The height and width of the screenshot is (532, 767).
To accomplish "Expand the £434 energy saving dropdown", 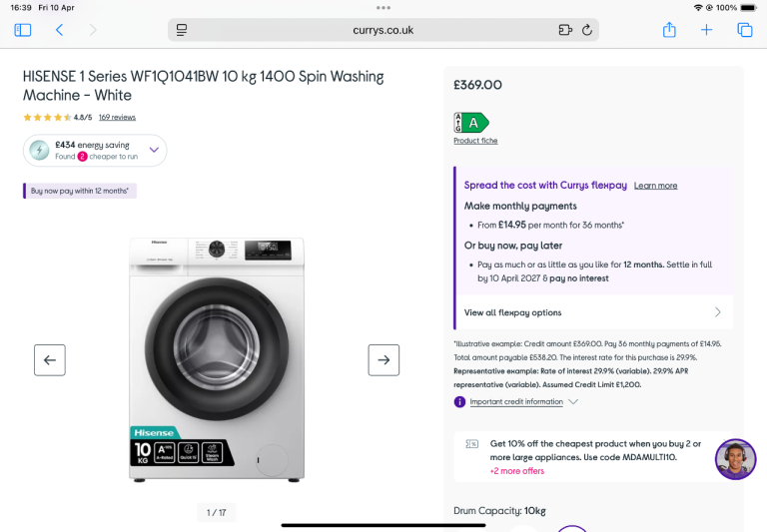I will [154, 151].
